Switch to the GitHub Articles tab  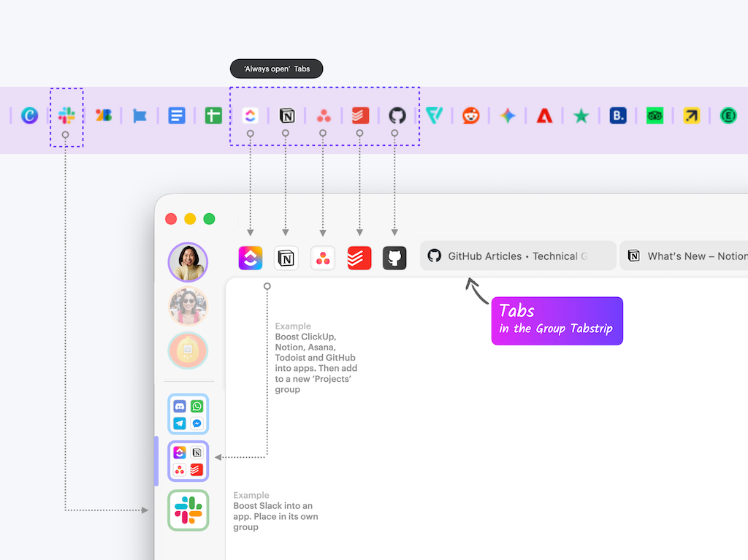pos(518,256)
